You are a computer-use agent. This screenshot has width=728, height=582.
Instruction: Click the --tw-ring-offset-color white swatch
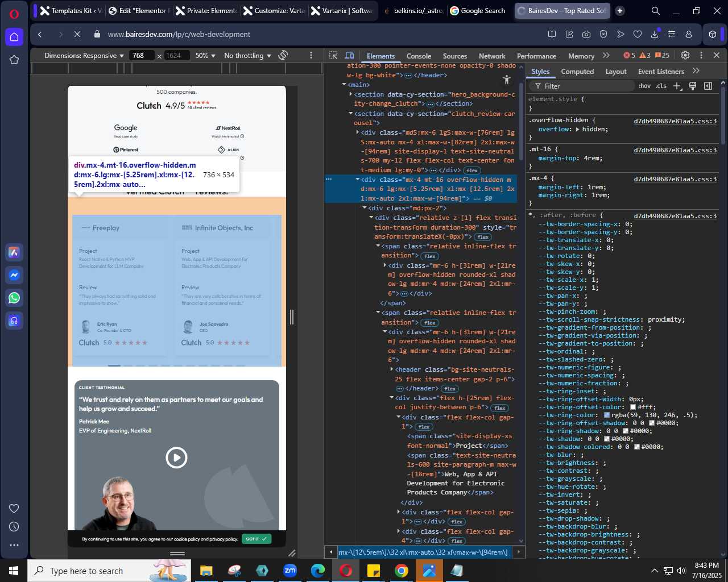point(633,407)
